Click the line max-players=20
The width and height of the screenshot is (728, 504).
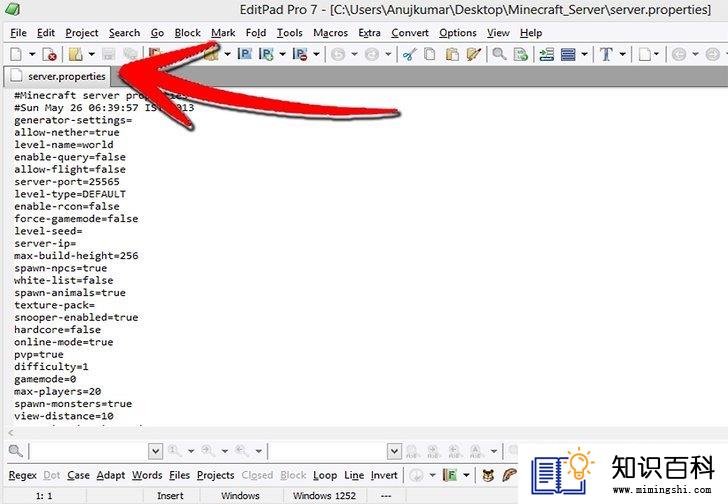pos(58,391)
